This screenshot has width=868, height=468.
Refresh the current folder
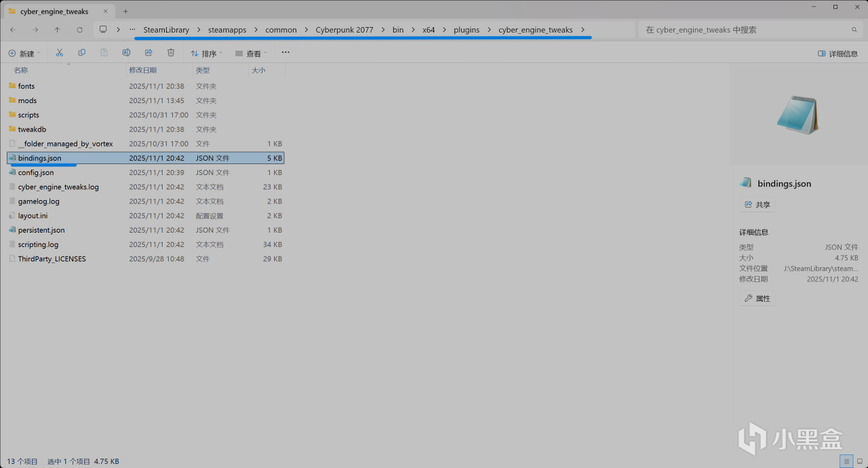click(79, 30)
